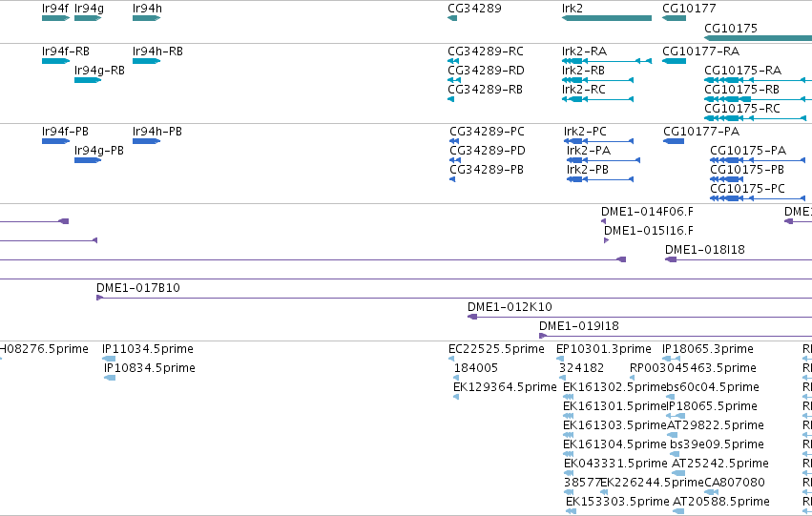812x516 pixels.
Task: Select the CG34289 gene feature
Action: (x=452, y=18)
